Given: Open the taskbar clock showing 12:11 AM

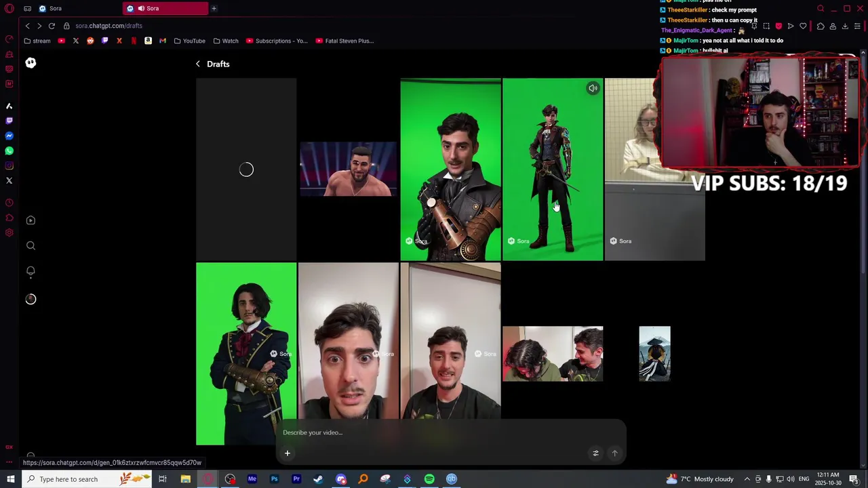Looking at the screenshot, I should pos(828,479).
